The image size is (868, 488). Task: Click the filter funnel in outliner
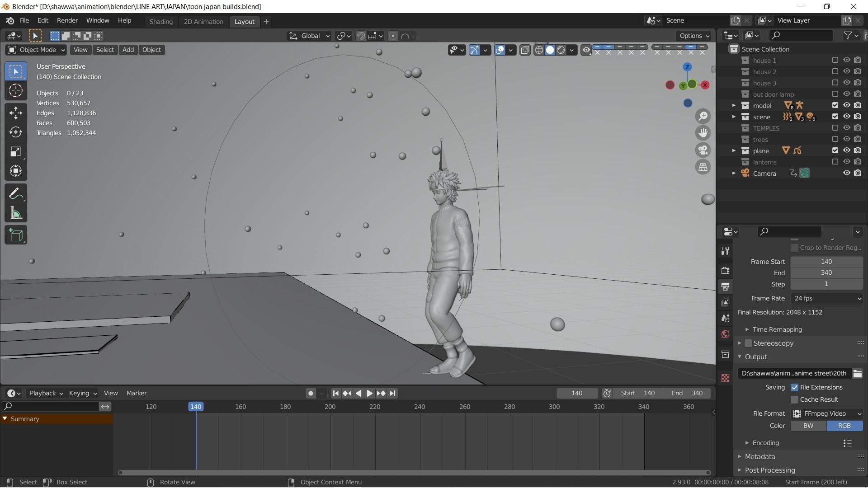[x=848, y=35]
